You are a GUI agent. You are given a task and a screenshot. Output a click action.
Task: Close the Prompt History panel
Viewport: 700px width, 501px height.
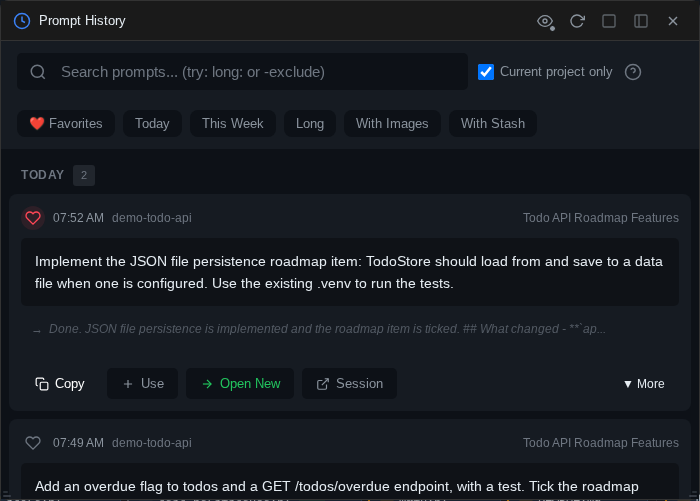673,21
